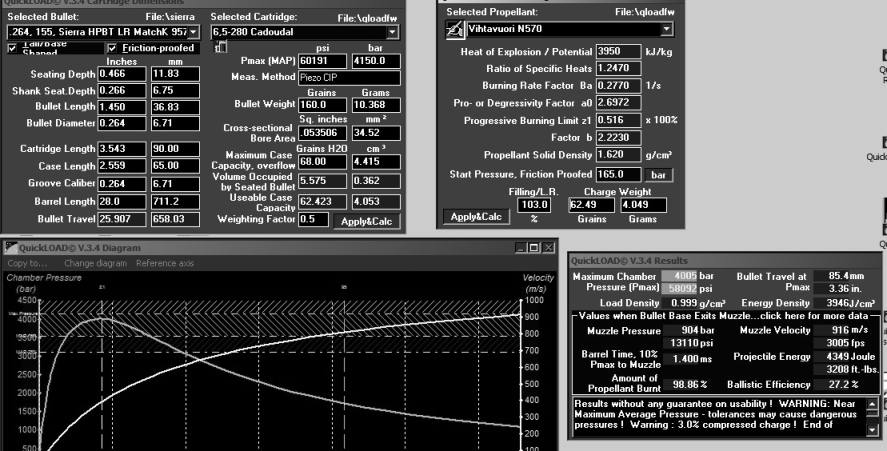Image resolution: width=887 pixels, height=451 pixels.
Task: Click the propellant icon beside Vihtavuori N570
Action: [x=454, y=29]
